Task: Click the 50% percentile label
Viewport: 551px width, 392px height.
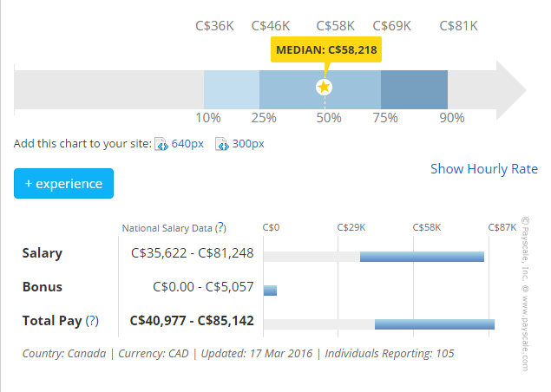Action: pyautogui.click(x=327, y=118)
